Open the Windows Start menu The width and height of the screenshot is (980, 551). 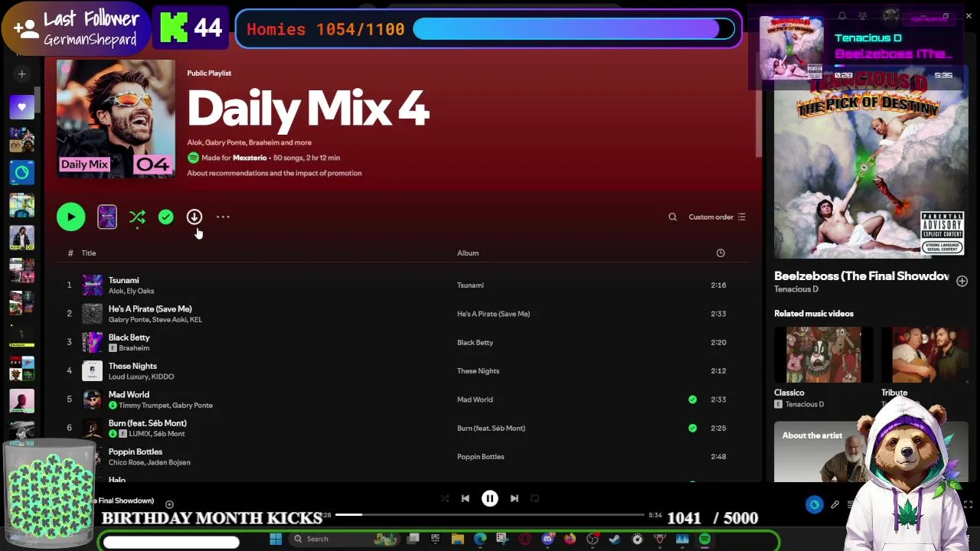point(276,540)
